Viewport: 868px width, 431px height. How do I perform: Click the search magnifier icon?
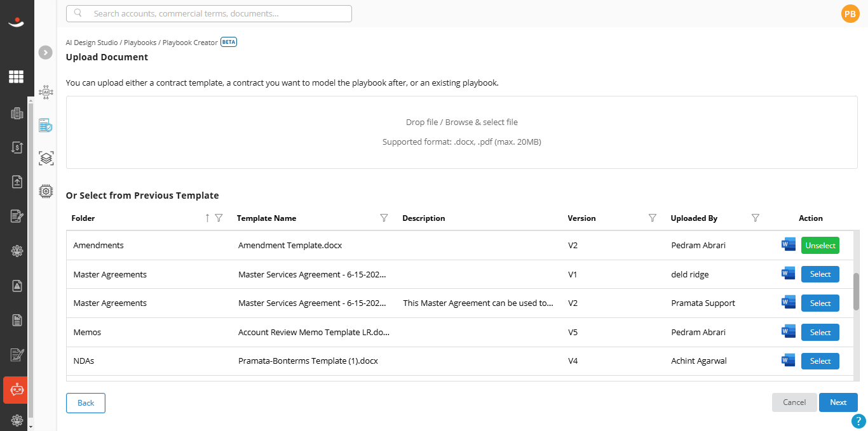point(78,13)
